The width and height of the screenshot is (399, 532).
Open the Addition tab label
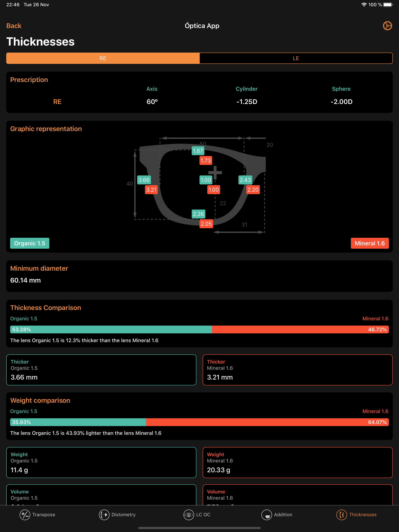pyautogui.click(x=283, y=515)
